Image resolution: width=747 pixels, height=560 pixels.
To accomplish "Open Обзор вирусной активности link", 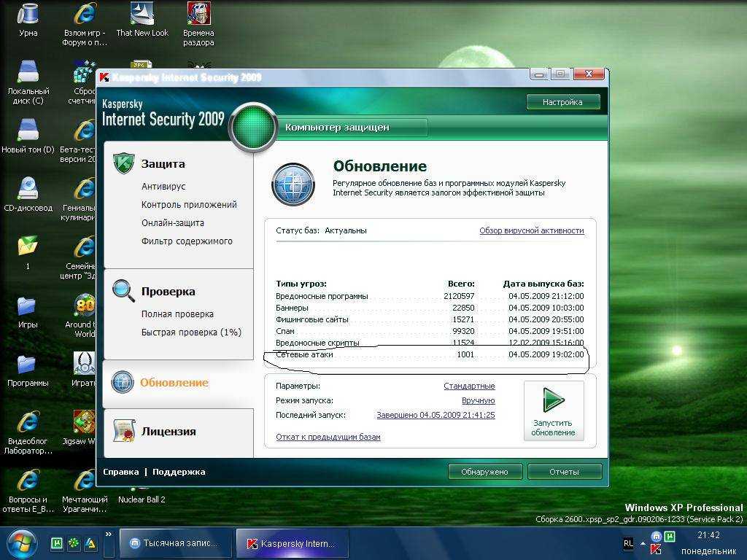I will (532, 230).
